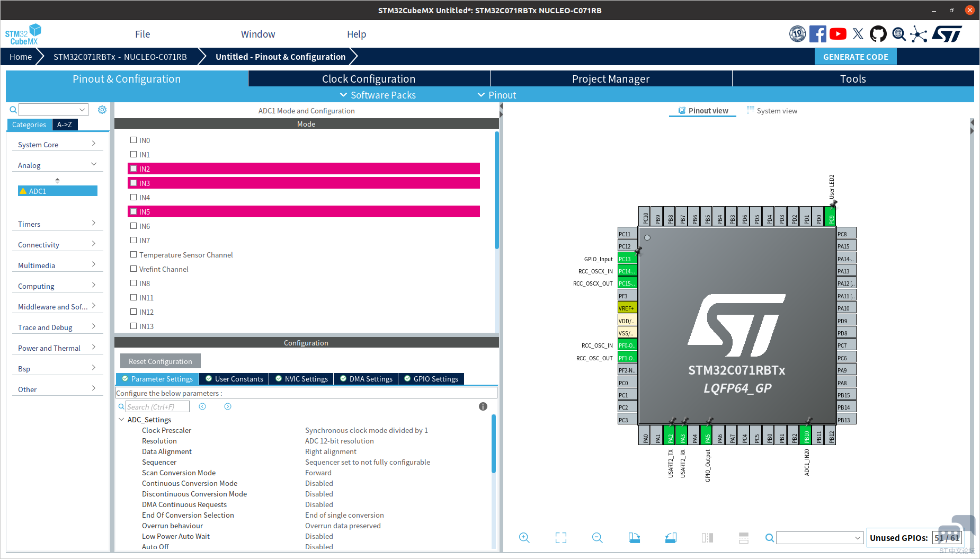980x559 pixels.
Task: Go to previous parameter search result
Action: 202,406
